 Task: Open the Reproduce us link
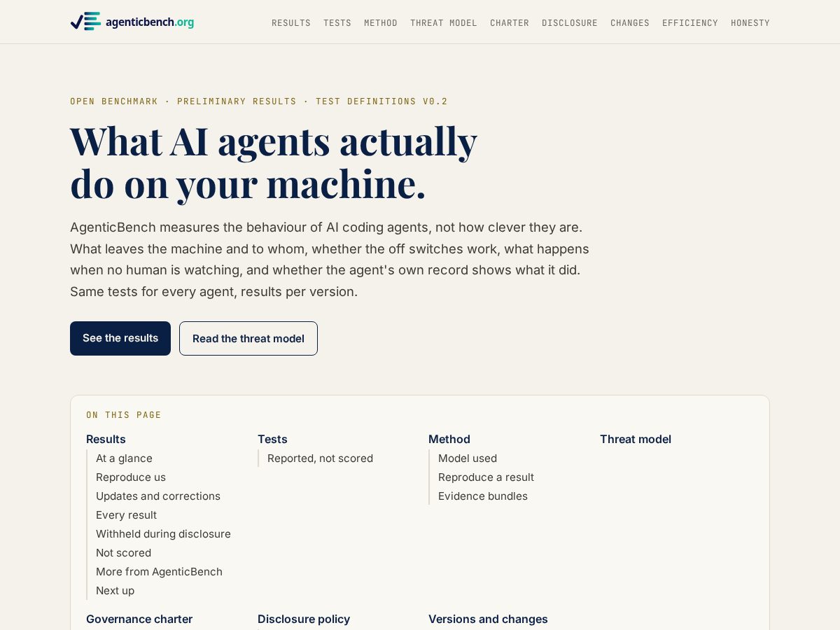[131, 477]
